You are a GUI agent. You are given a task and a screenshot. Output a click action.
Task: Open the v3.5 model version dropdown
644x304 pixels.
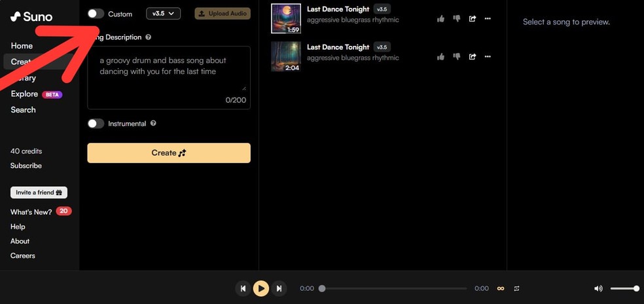(x=164, y=14)
